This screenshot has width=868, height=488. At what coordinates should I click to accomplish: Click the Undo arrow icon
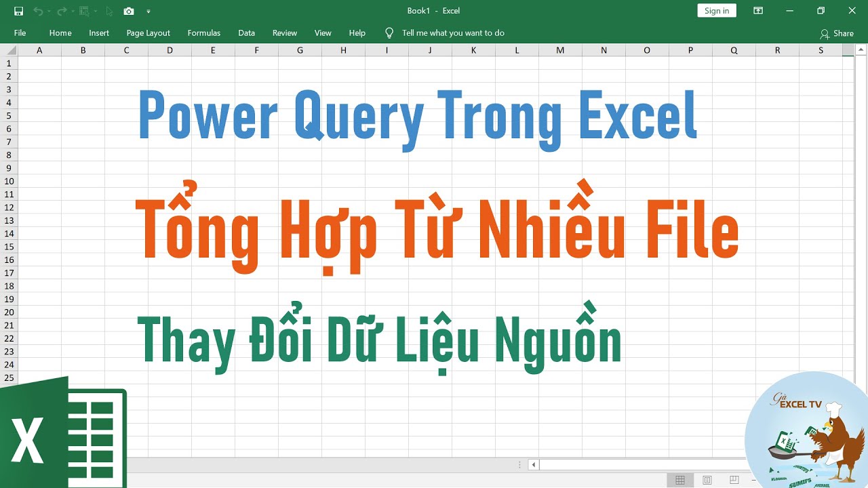pos(38,11)
